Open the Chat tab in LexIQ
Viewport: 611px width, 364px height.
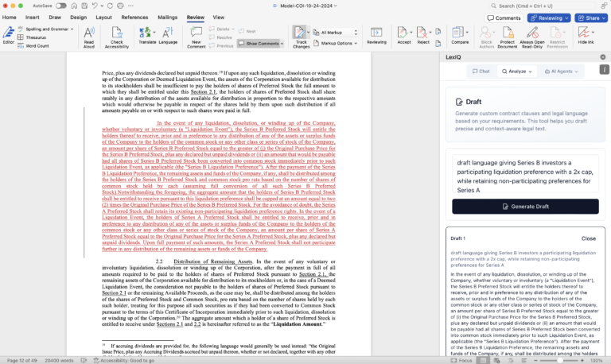coord(480,71)
